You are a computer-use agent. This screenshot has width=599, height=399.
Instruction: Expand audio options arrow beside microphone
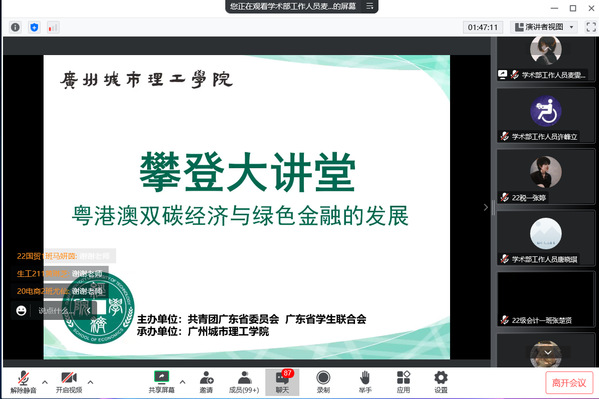pyautogui.click(x=45, y=382)
